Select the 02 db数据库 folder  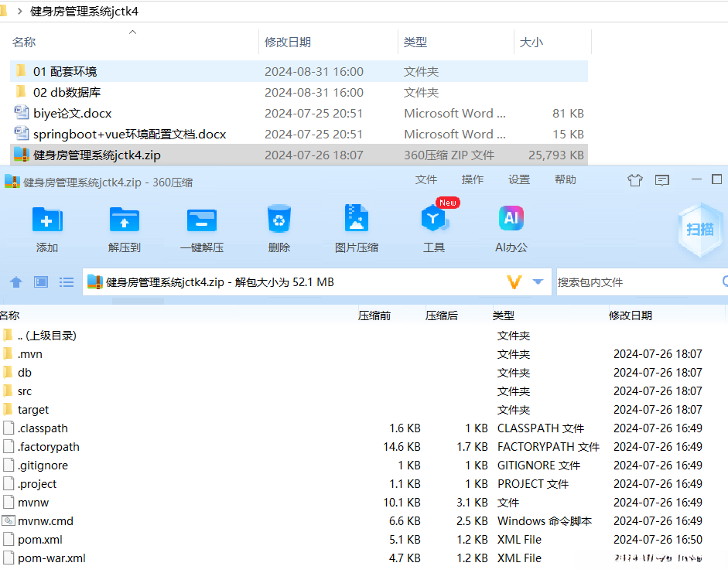(x=299, y=92)
